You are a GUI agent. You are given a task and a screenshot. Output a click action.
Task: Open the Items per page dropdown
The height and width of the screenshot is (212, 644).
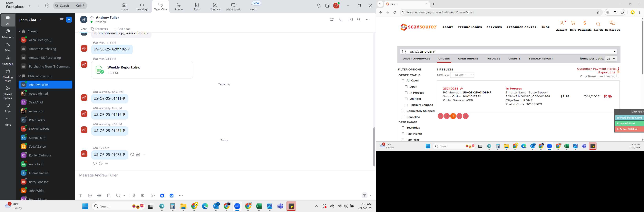[611, 59]
